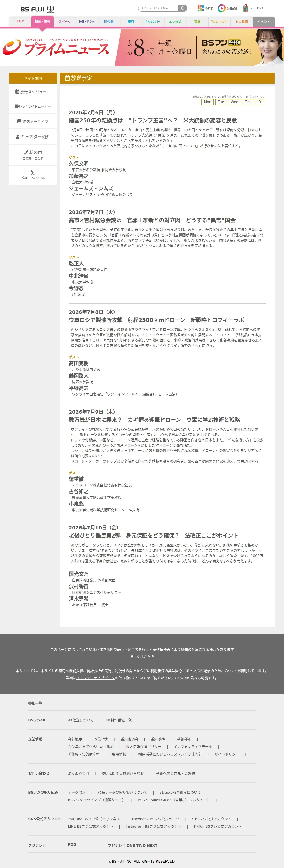Open the 動画配信 streaming icon
This screenshot has height=868, width=284.
click(x=227, y=8)
